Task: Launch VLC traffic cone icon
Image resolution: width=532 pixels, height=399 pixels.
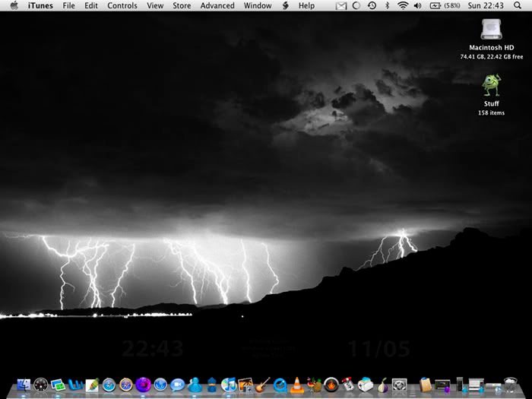Action: [x=297, y=385]
